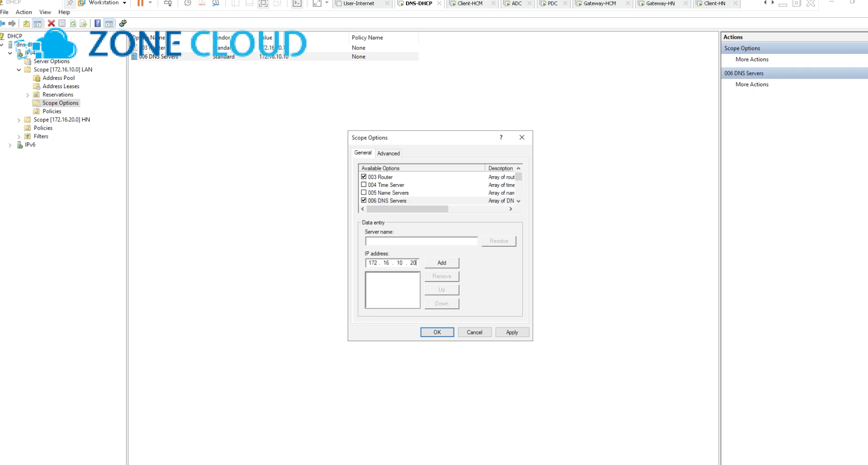Click the Address Pool folder icon
The image size is (868, 465).
pyautogui.click(x=37, y=78)
